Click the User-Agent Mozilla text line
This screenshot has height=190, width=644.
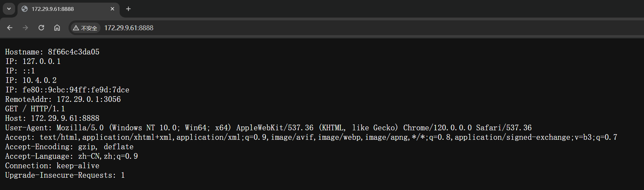point(268,128)
